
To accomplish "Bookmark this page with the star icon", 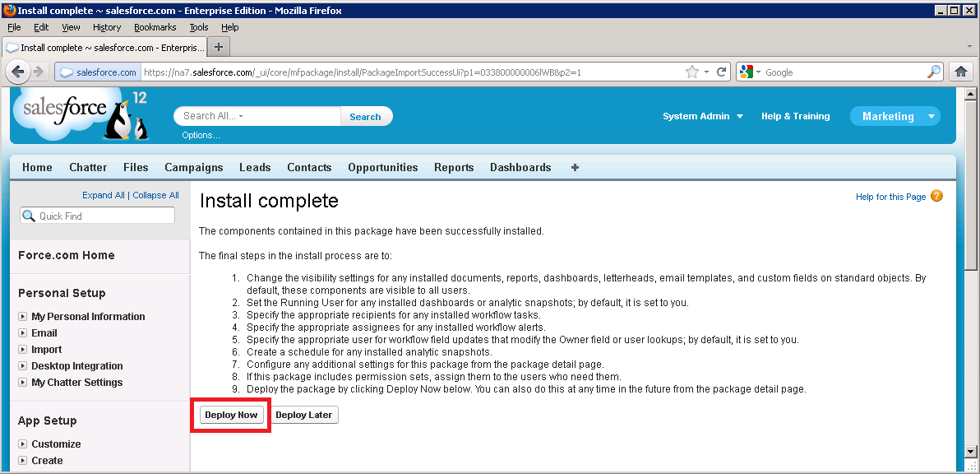I will pos(692,72).
